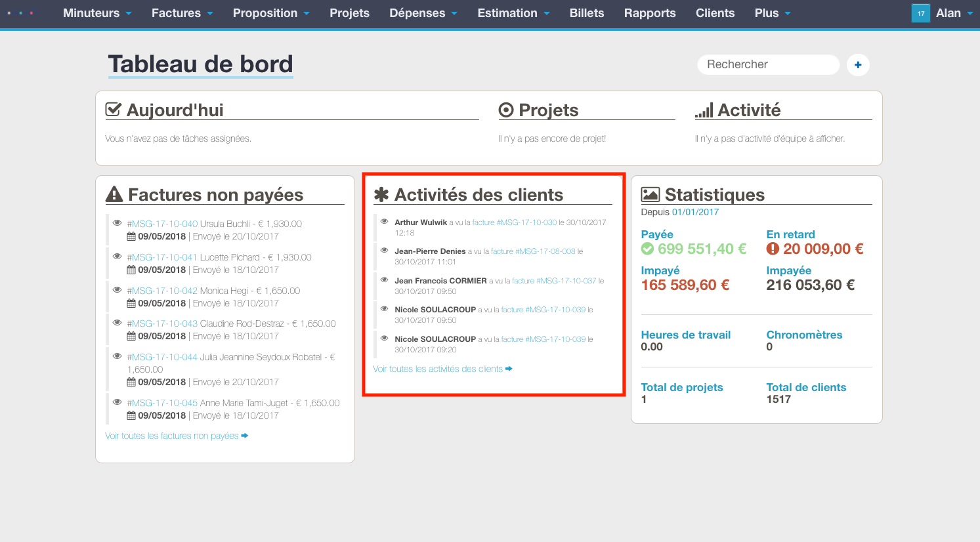This screenshot has height=542, width=980.
Task: Click eye icon of invoice MSG-17-10-043 Claudine Rod-Destraz
Action: click(x=117, y=323)
